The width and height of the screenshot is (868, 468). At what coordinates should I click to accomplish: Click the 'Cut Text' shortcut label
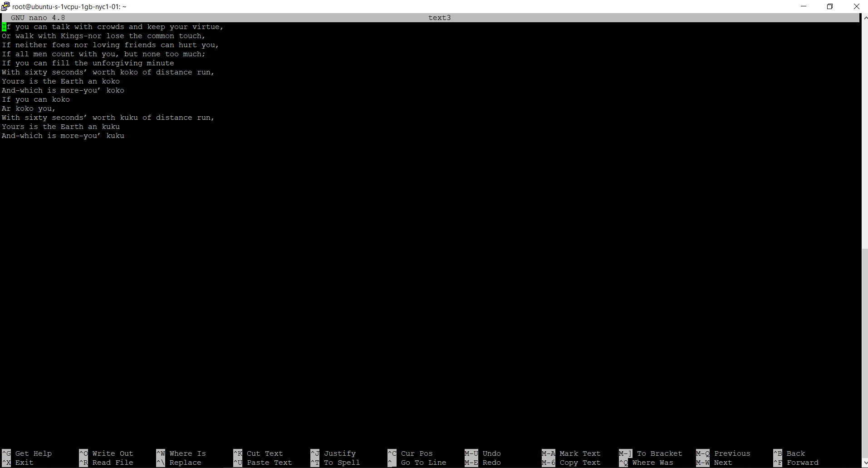(x=265, y=453)
